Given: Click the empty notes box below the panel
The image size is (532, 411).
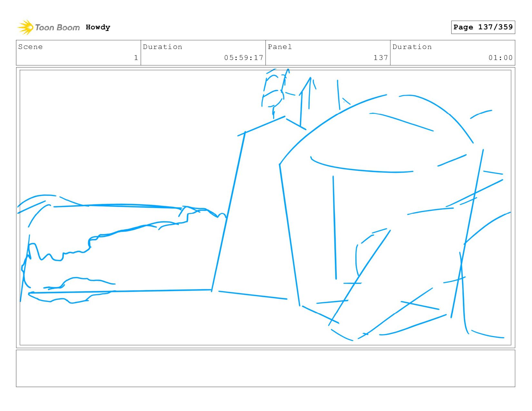Looking at the screenshot, I should pos(265,368).
